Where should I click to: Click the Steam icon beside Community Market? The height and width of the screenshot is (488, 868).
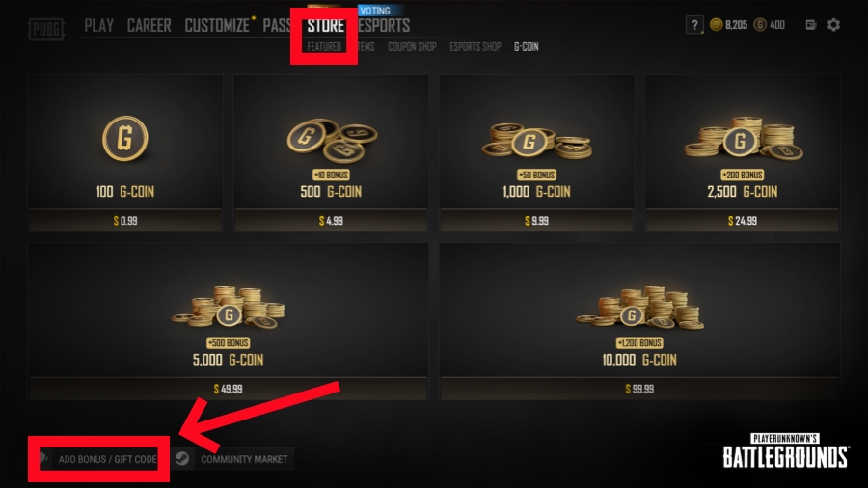click(x=182, y=459)
